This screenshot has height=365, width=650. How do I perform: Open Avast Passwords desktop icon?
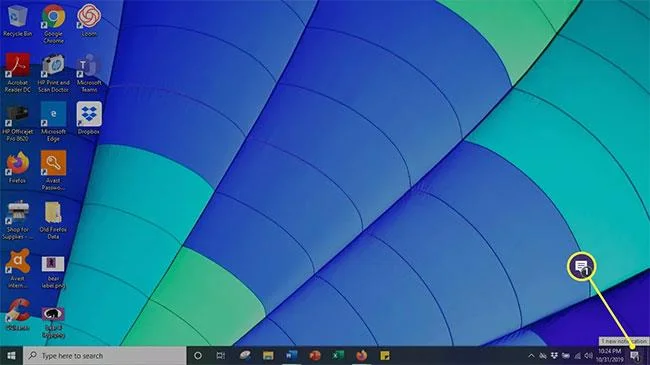pyautogui.click(x=53, y=171)
